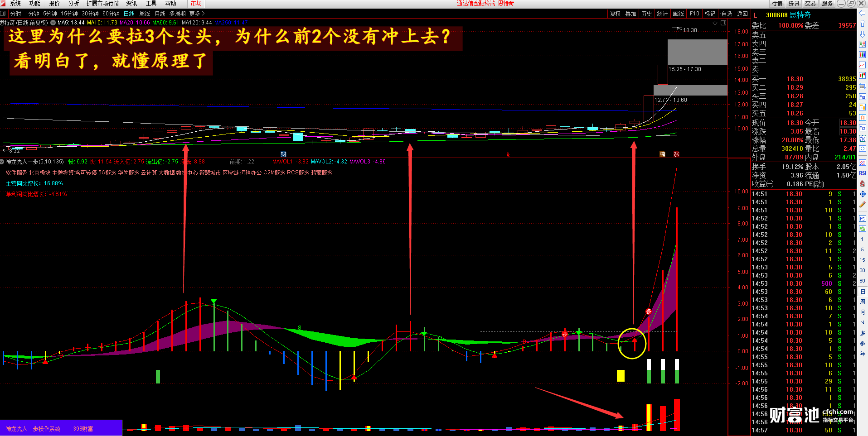Click the panel toggle icon left of 分时
This screenshot has height=436, width=868.
click(3, 14)
